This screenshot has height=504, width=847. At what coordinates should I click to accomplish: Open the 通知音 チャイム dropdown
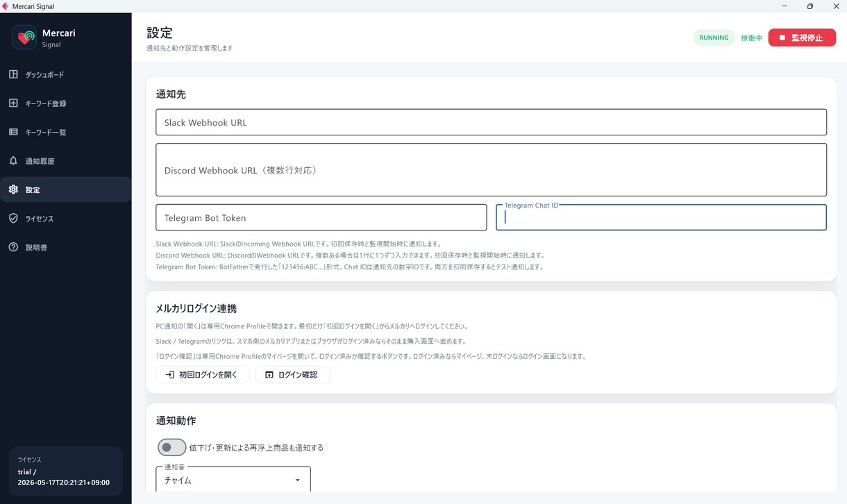[233, 480]
